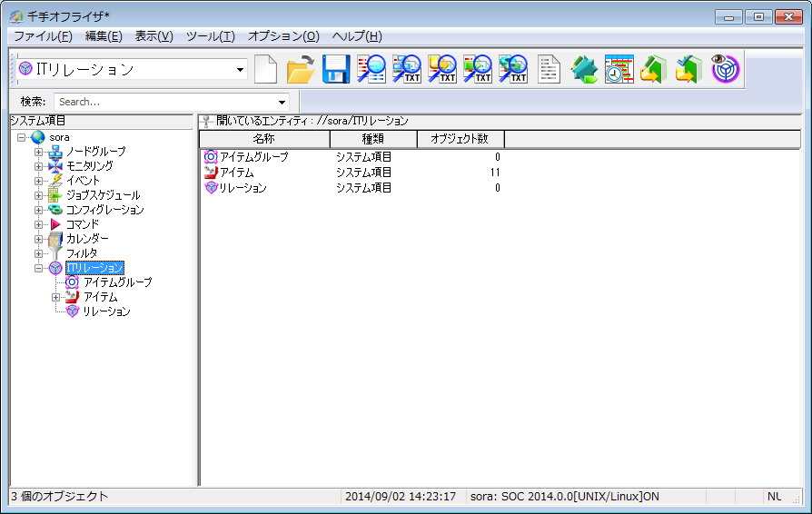Select sora in the system tree
This screenshot has height=514, width=812.
tap(59, 138)
